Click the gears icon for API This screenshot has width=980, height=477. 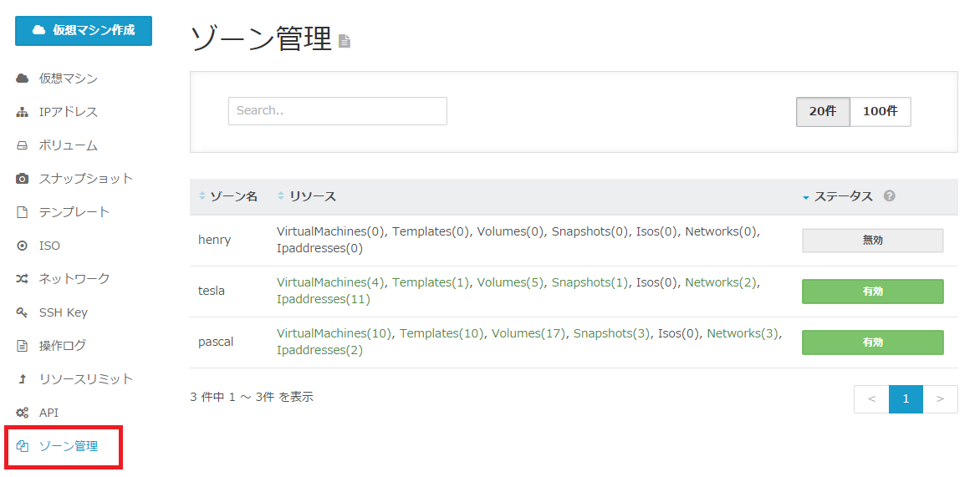coord(23,413)
